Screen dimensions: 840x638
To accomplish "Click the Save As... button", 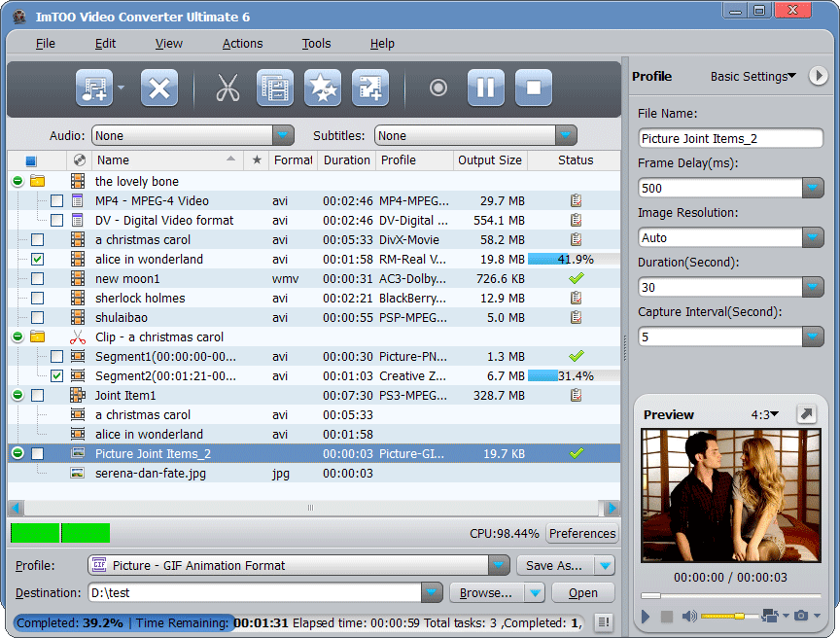I will tap(554, 565).
